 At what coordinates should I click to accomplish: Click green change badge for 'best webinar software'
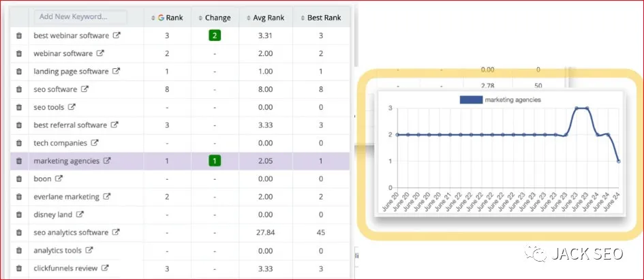[214, 35]
